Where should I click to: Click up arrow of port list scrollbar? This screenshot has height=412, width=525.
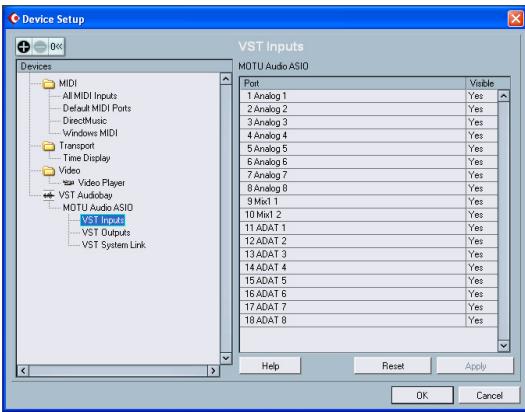click(504, 96)
